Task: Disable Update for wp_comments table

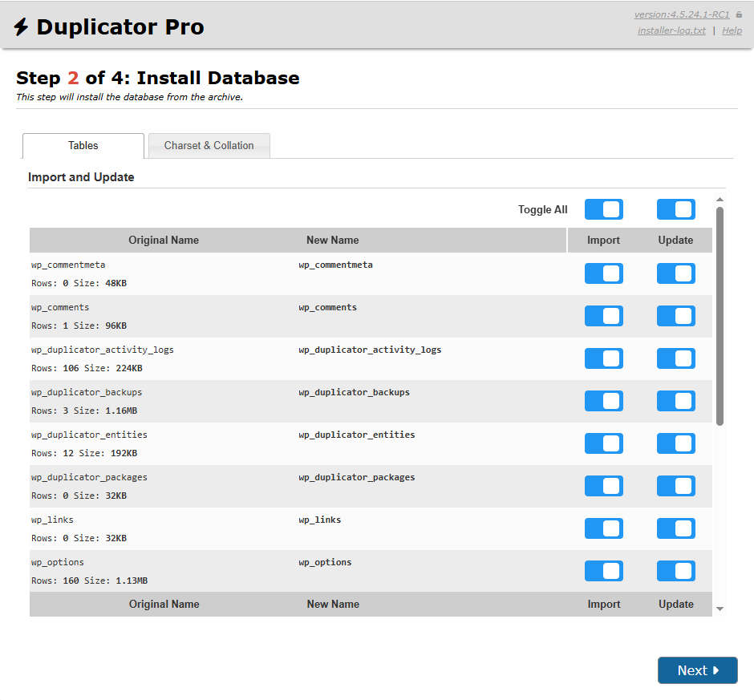Action: pos(675,316)
